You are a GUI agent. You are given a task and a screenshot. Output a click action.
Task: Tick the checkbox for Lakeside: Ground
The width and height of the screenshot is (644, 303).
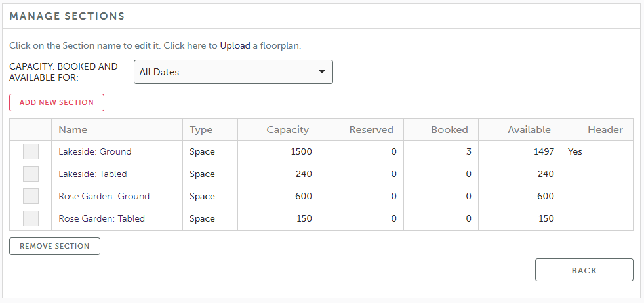[x=31, y=151]
